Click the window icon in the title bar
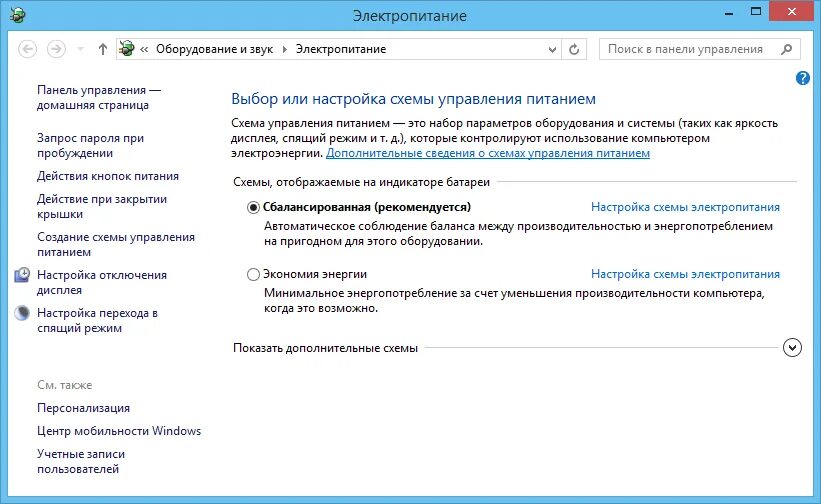 click(17, 14)
